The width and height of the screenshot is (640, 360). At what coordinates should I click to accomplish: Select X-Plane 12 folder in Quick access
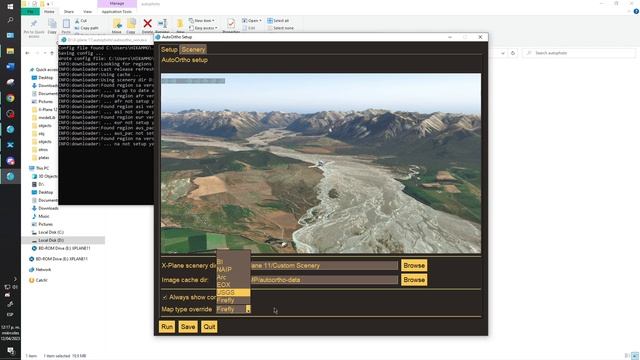coord(44,109)
